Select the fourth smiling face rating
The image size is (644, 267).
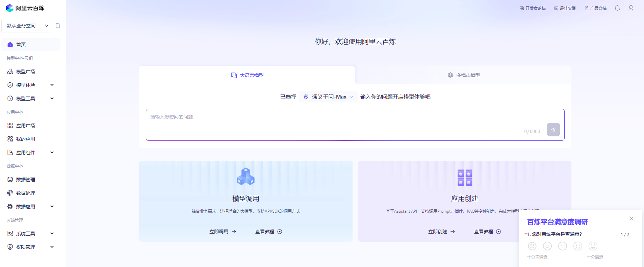[x=578, y=246]
